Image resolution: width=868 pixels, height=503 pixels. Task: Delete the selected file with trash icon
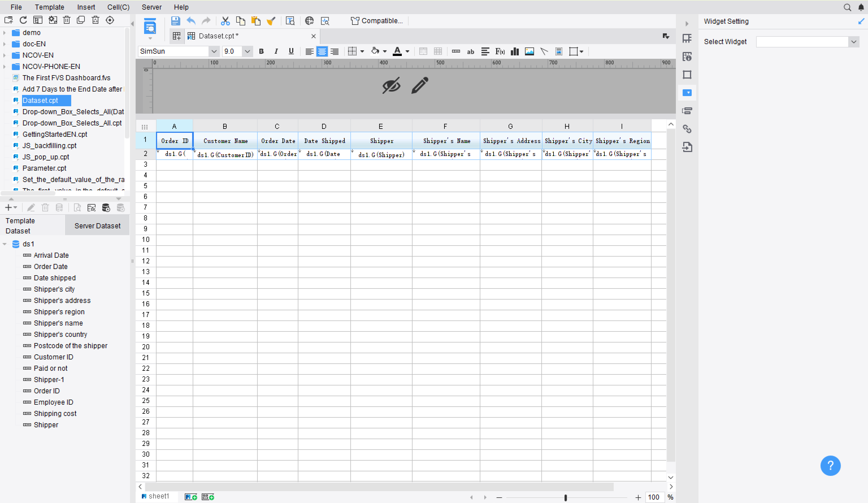(67, 20)
